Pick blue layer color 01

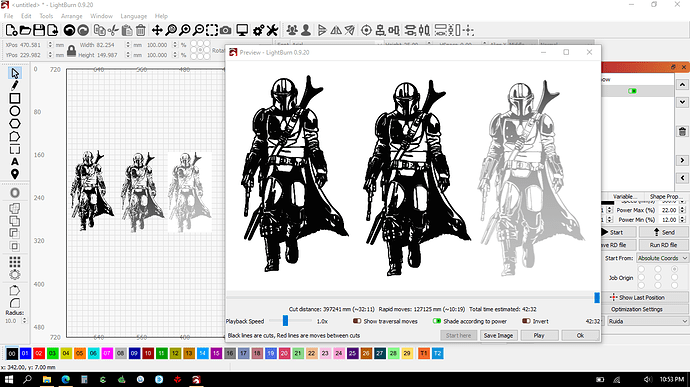25,353
